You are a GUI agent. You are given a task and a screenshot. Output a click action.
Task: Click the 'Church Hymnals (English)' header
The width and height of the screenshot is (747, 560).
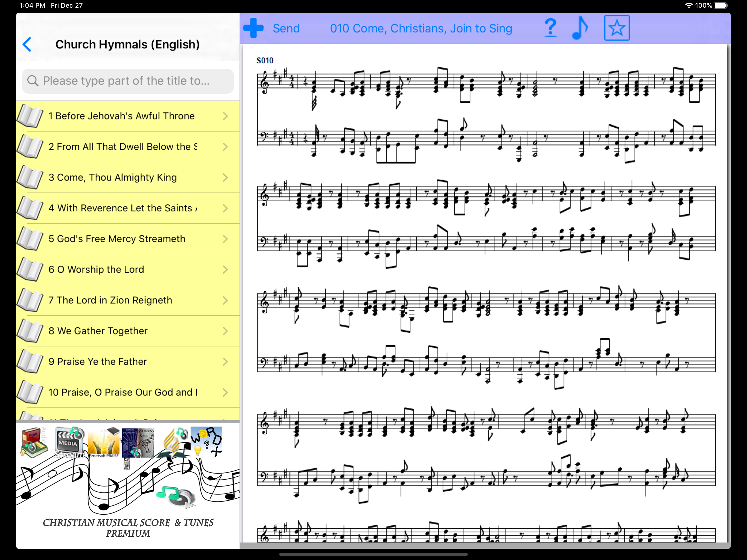click(x=127, y=44)
